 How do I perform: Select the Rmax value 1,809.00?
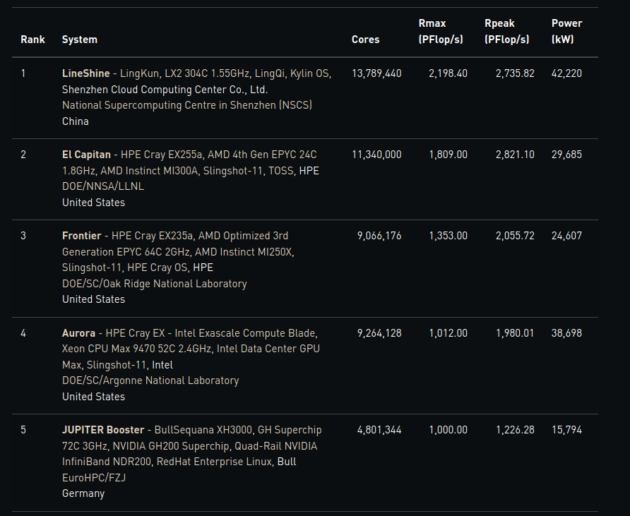448,155
